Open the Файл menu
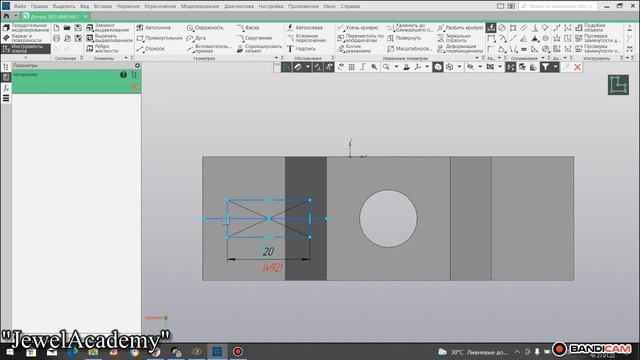This screenshot has height=360, width=640. [20, 6]
